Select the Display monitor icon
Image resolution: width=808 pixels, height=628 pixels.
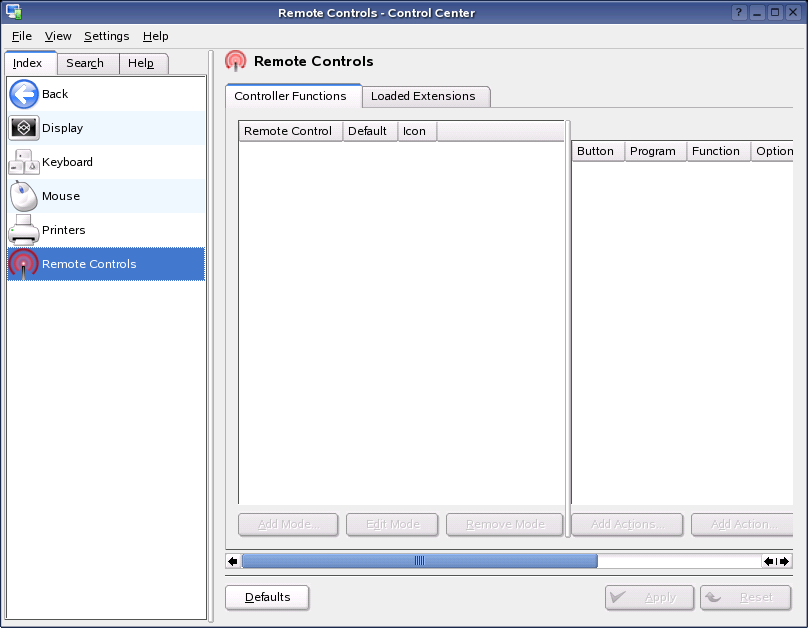tap(24, 128)
